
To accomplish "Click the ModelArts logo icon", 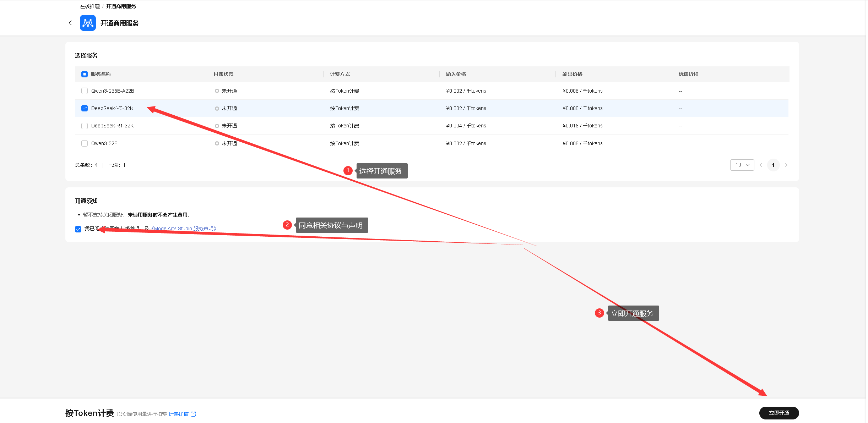I will coord(88,23).
